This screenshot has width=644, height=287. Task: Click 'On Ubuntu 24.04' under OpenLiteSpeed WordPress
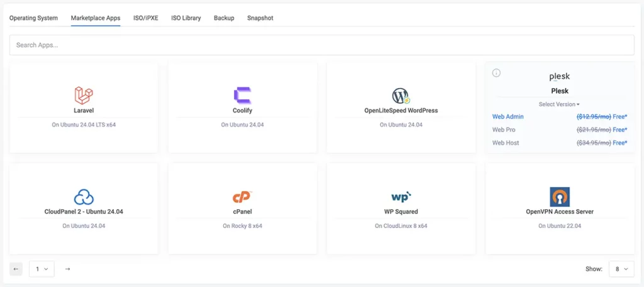pyautogui.click(x=401, y=124)
